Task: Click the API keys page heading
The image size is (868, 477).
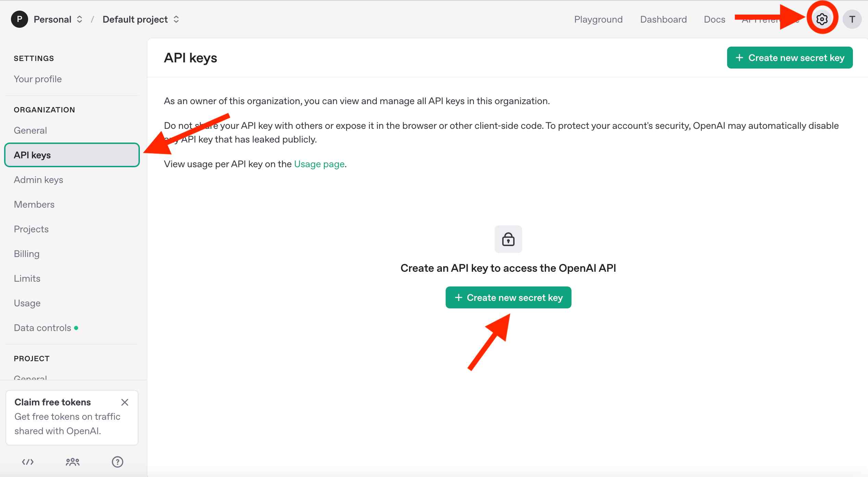Action: tap(191, 58)
